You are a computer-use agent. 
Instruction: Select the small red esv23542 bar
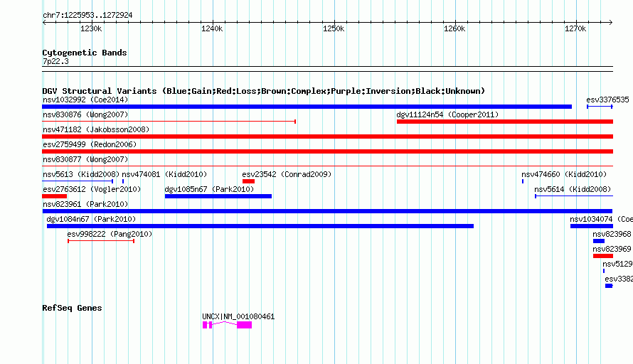[248, 181]
